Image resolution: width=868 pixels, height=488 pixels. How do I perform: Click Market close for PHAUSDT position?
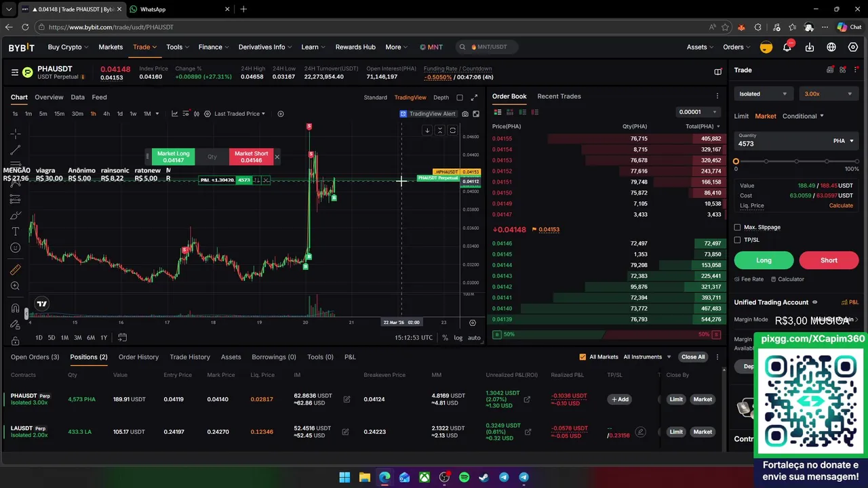click(703, 399)
